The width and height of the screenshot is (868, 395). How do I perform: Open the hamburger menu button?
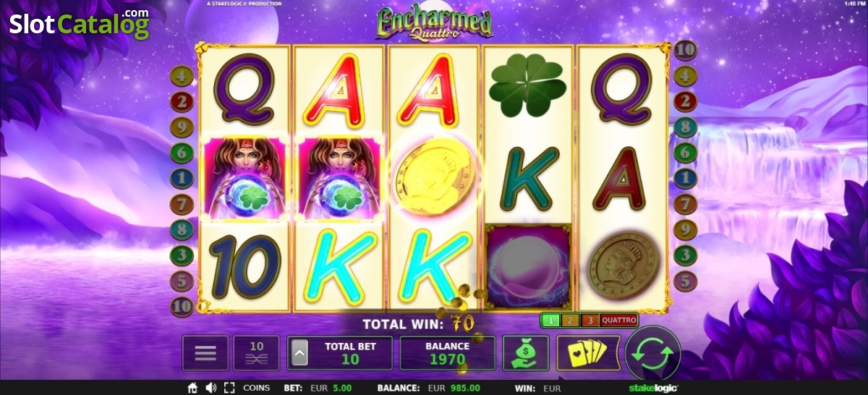[205, 353]
